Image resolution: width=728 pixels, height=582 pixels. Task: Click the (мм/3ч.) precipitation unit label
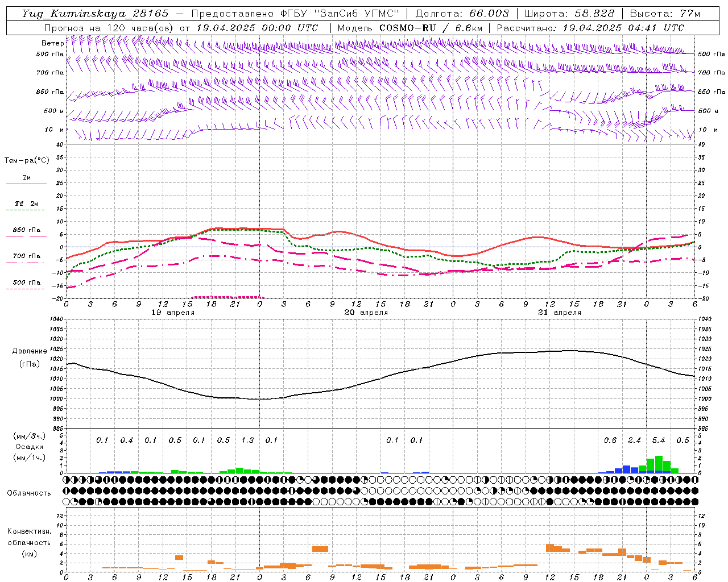[x=30, y=436]
